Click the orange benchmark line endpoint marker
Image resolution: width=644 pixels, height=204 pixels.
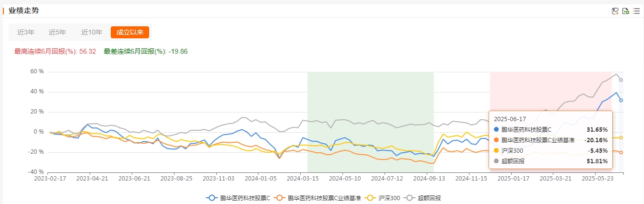click(x=621, y=152)
